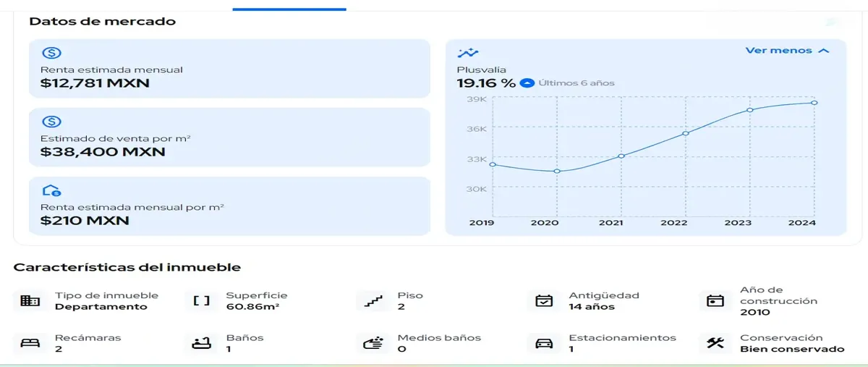Click the Estimado de venta por m² card
868x367 pixels.
tap(229, 138)
